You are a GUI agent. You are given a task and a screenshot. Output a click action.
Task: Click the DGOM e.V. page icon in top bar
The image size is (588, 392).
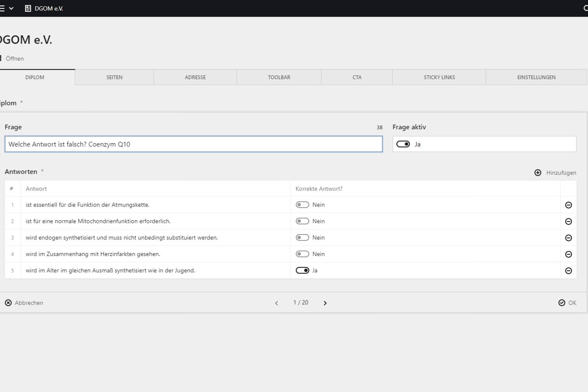pyautogui.click(x=28, y=9)
